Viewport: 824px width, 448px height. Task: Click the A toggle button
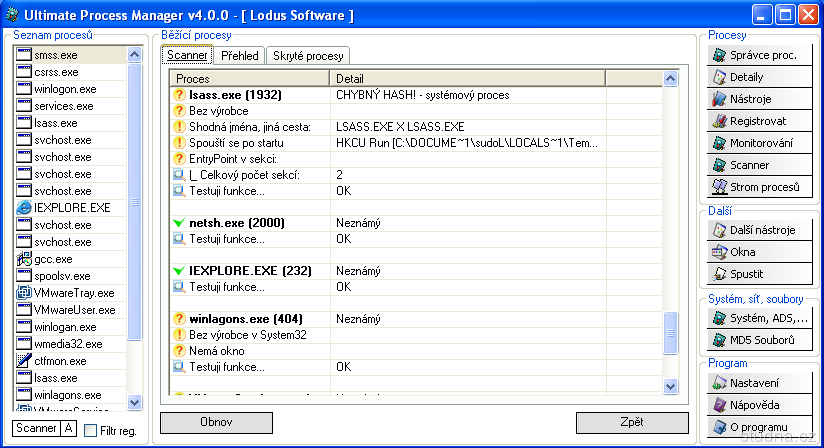click(68, 429)
